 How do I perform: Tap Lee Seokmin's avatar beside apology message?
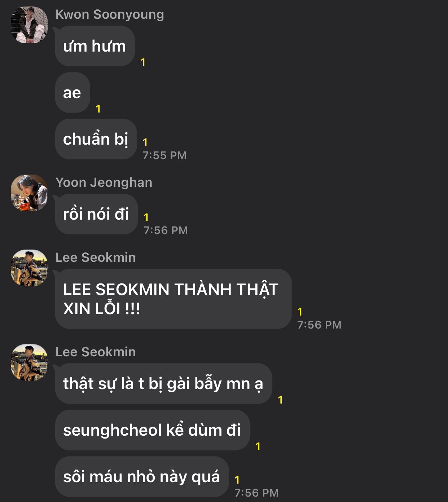(x=29, y=268)
